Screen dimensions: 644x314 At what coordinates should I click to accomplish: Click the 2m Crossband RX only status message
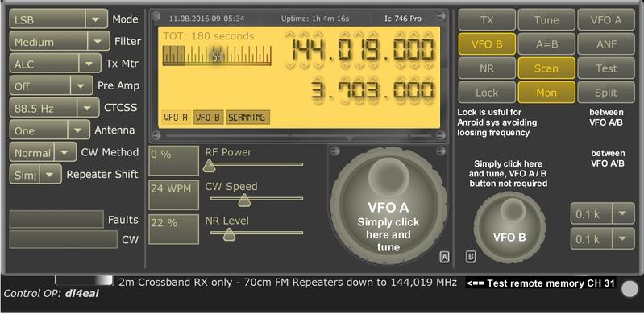click(x=288, y=283)
